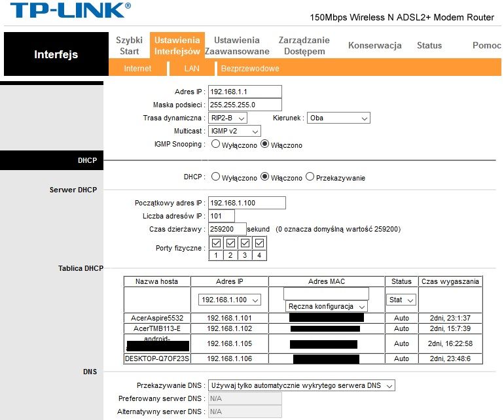Click IP address 192.168.1.101
The image size is (504, 420).
point(230,318)
